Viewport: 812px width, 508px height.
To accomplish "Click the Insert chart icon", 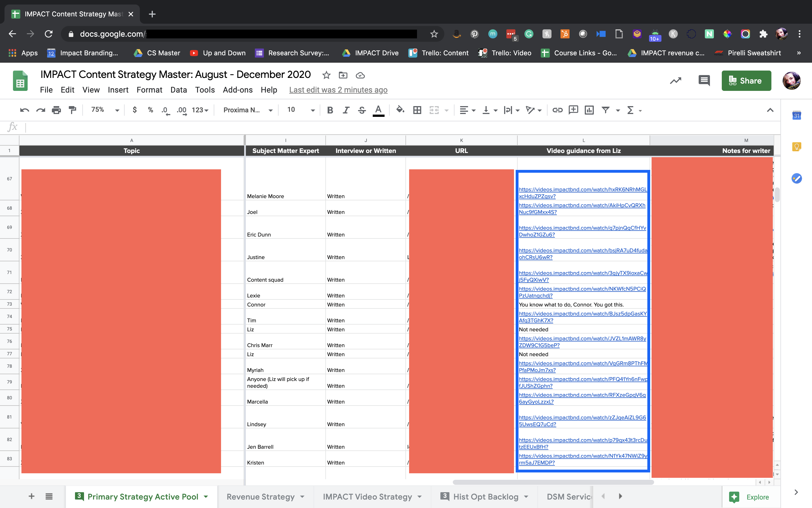I will [589, 110].
